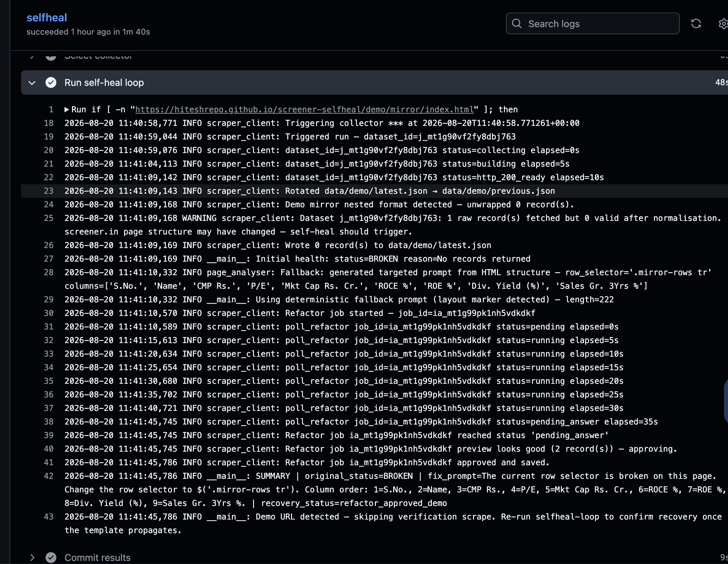
Task: Click 'SUMMARY | original_status=BROKEN' log text
Action: [334, 476]
